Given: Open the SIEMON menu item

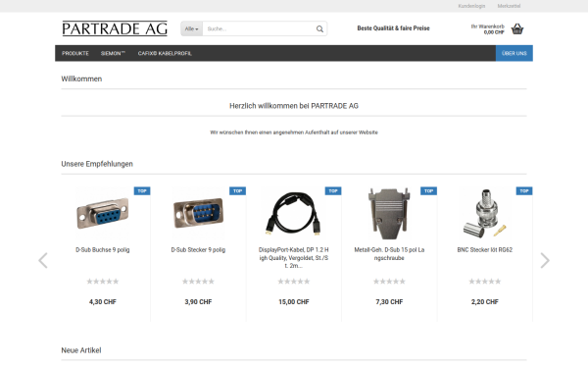Looking at the screenshot, I should pos(113,53).
